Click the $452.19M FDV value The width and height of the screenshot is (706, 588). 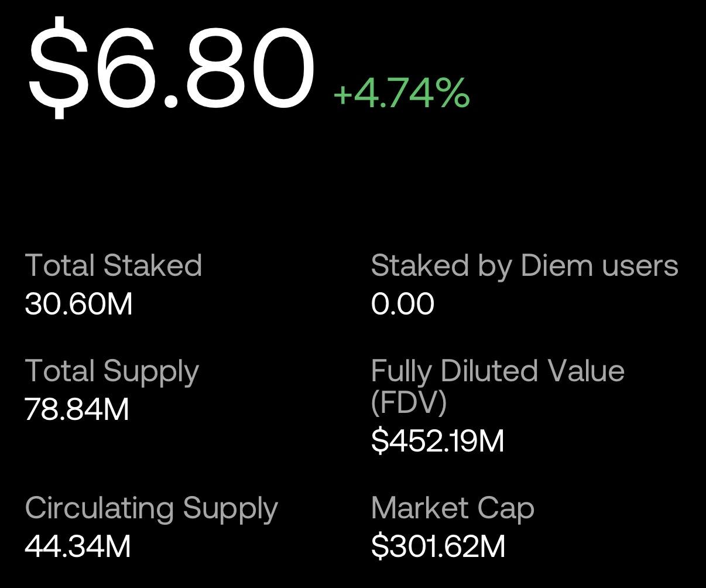[437, 440]
